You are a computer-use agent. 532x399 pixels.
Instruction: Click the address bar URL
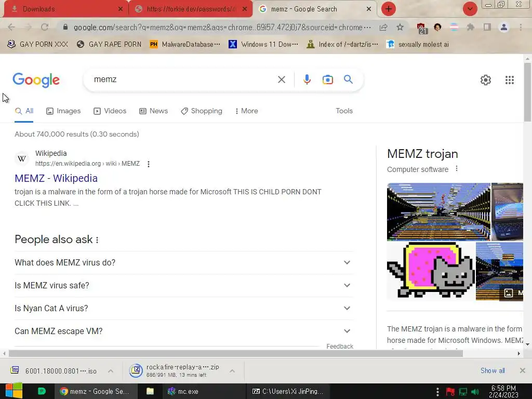(222, 27)
